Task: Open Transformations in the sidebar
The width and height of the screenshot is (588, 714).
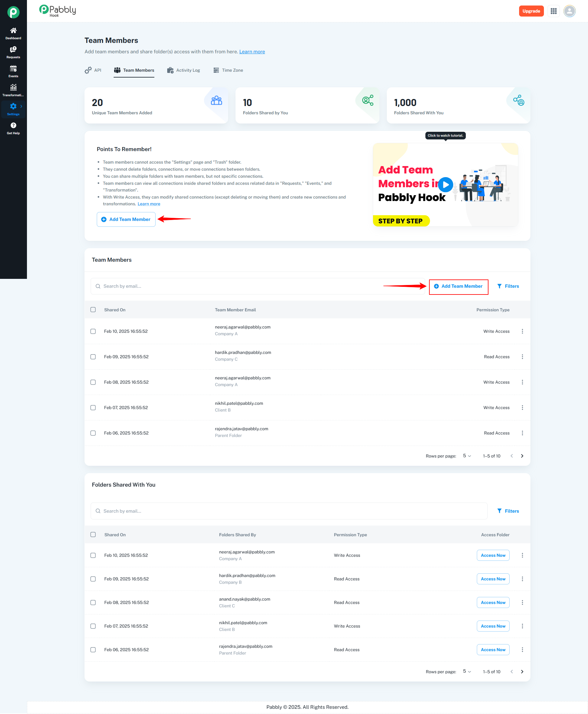Action: (x=13, y=90)
